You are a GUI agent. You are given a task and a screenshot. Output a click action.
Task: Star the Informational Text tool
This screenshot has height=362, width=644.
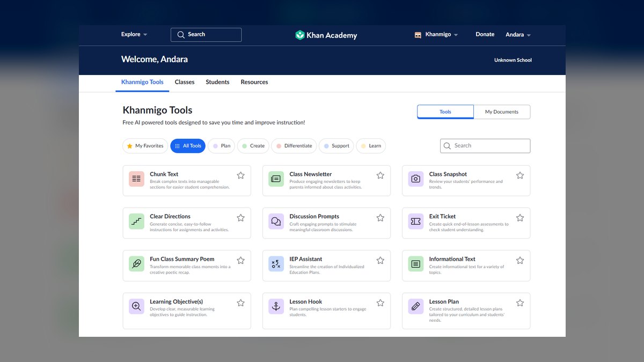(519, 260)
